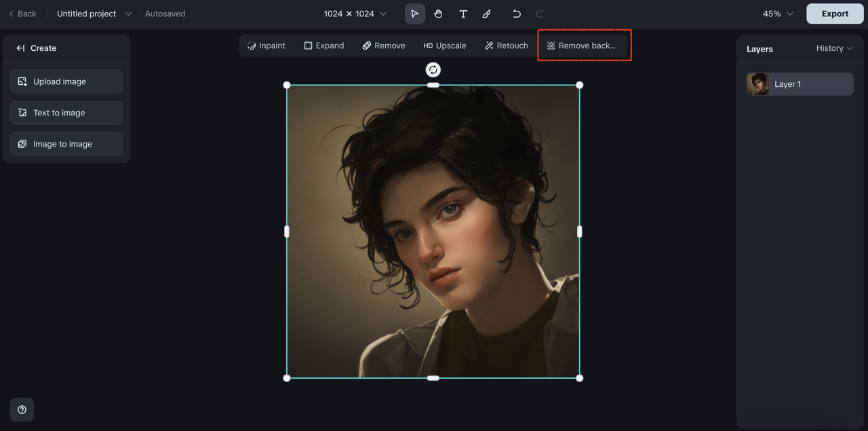Activate the hand pan tool
The image size is (868, 431).
pos(439,14)
